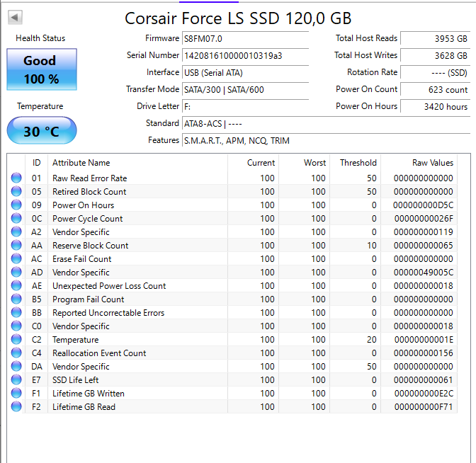Click the status circle for Retired Block Count
Screen dimensions: 476x463
(x=16, y=192)
